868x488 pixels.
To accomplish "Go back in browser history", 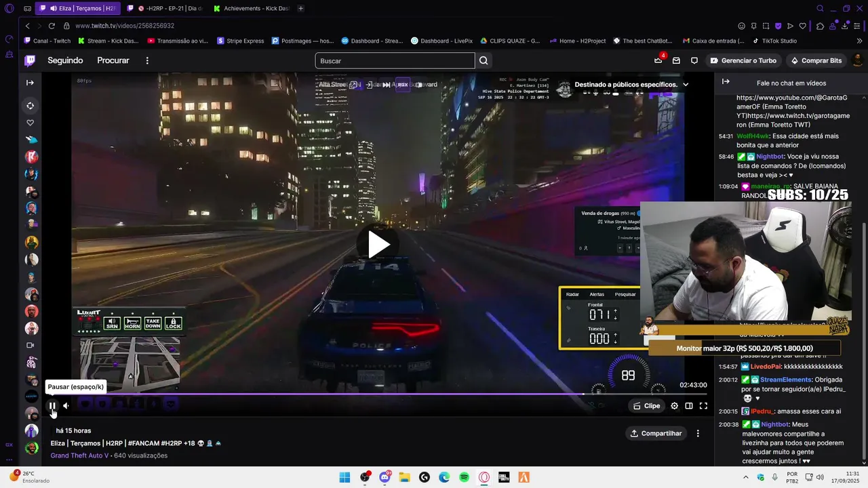I will click(x=28, y=26).
